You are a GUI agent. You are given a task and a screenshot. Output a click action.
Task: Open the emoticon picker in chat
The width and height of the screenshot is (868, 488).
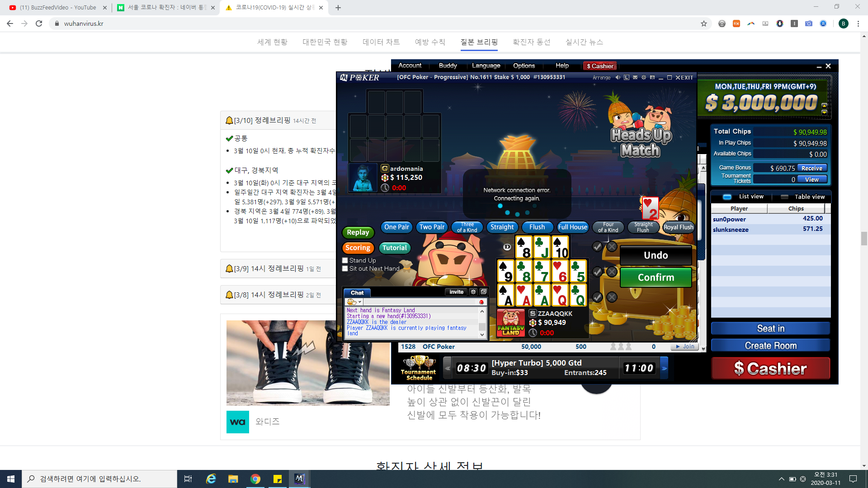(354, 302)
